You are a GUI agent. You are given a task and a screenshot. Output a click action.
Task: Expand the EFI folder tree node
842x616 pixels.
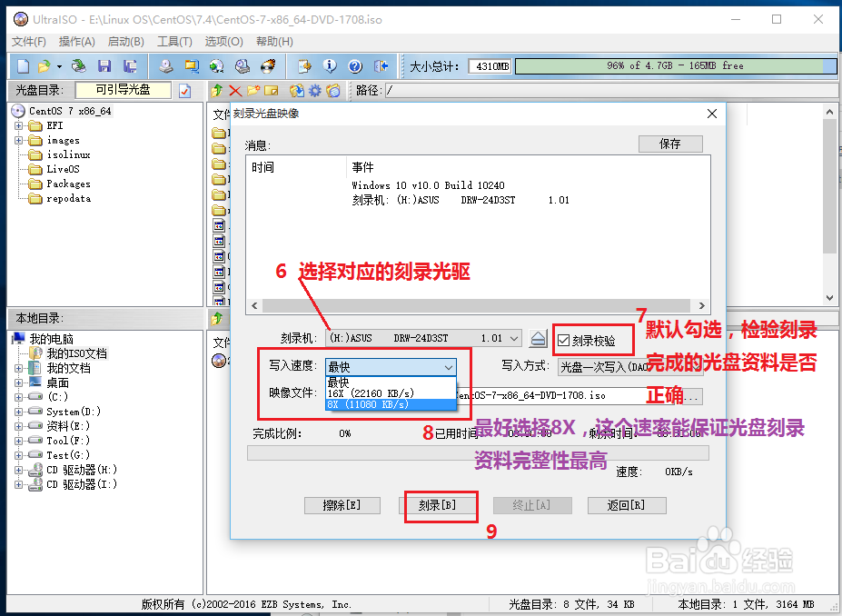point(19,125)
